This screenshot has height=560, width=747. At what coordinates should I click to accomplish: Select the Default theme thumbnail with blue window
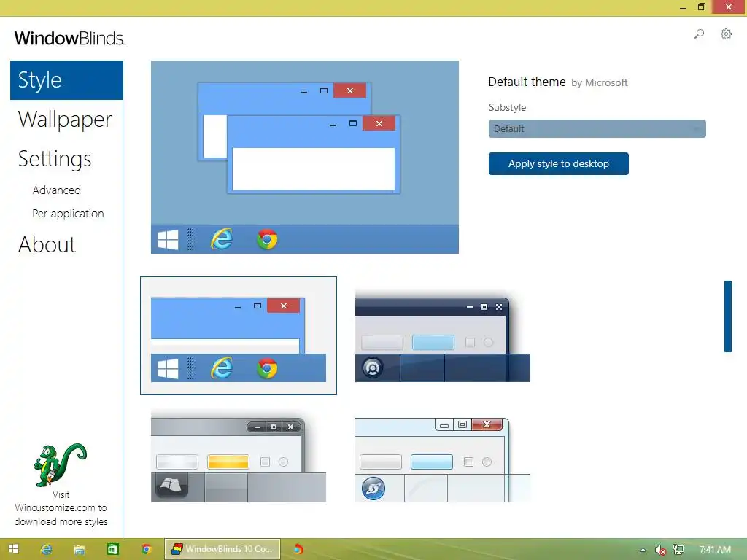[x=239, y=335]
